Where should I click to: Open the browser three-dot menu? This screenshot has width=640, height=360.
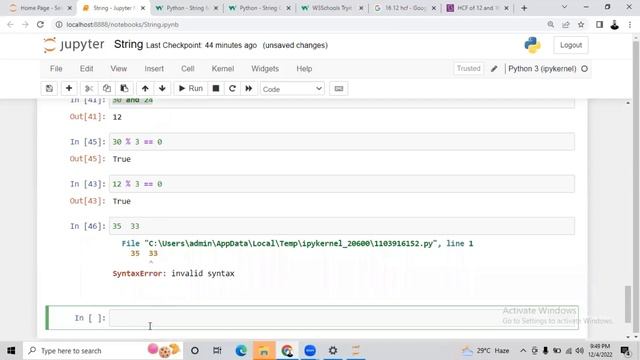pos(630,24)
